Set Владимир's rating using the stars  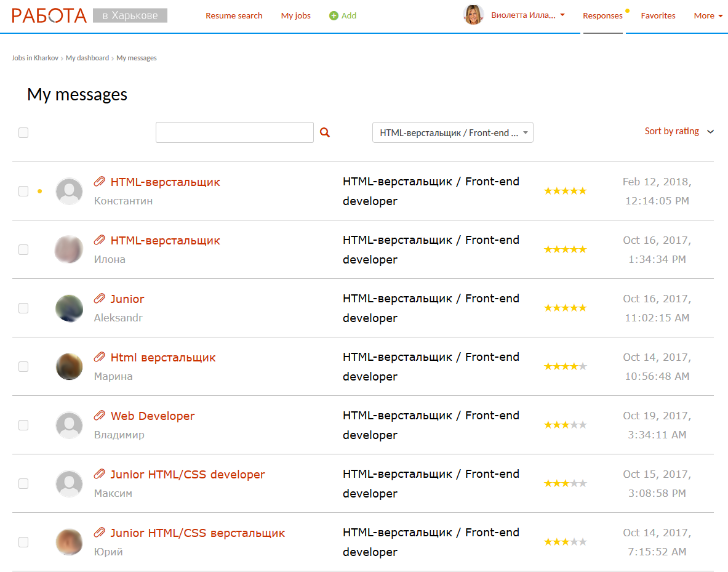coord(565,425)
